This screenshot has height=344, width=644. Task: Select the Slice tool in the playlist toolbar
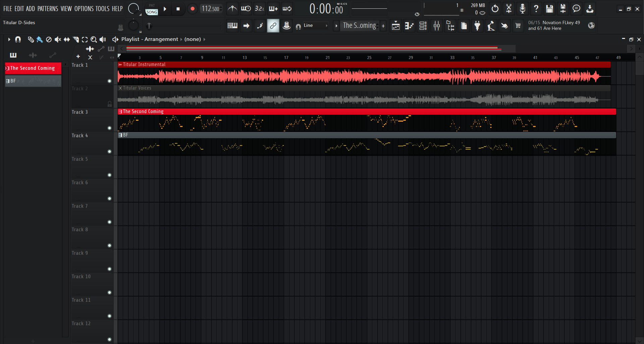click(76, 39)
